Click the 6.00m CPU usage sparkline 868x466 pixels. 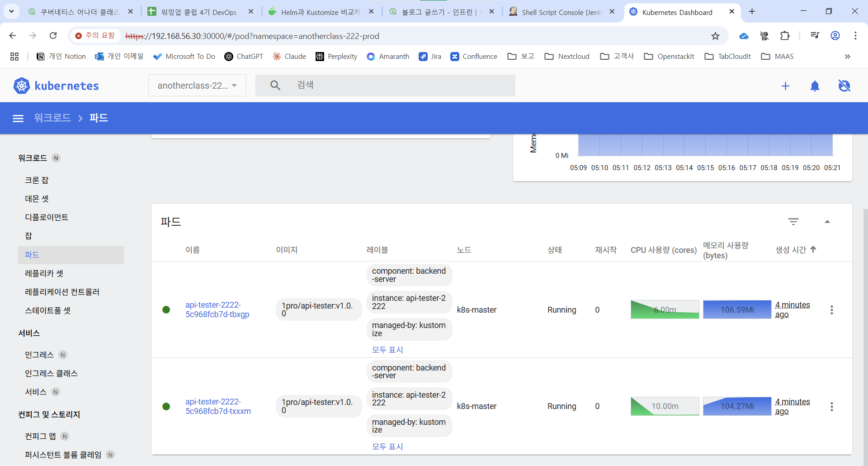[665, 309]
